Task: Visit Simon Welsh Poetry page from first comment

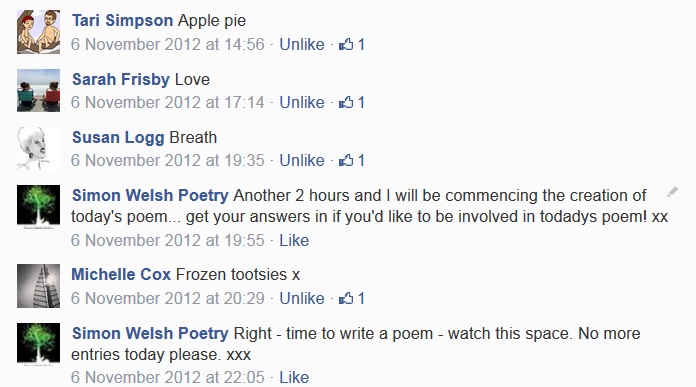Action: pyautogui.click(x=150, y=195)
